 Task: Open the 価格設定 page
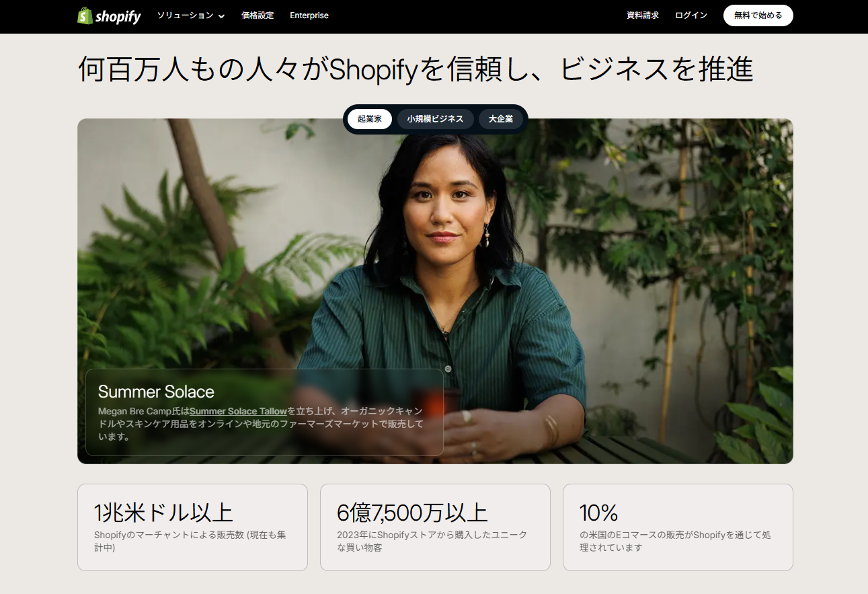pyautogui.click(x=258, y=15)
